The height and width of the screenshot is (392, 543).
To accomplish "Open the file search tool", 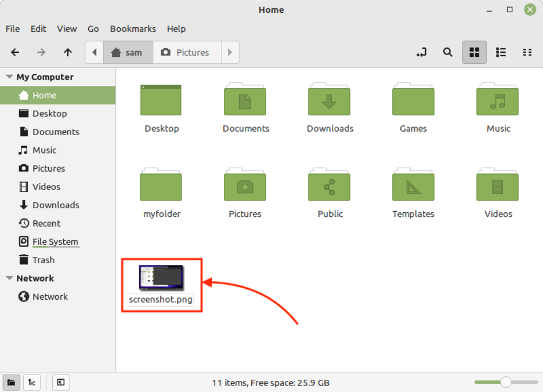I will tap(448, 52).
